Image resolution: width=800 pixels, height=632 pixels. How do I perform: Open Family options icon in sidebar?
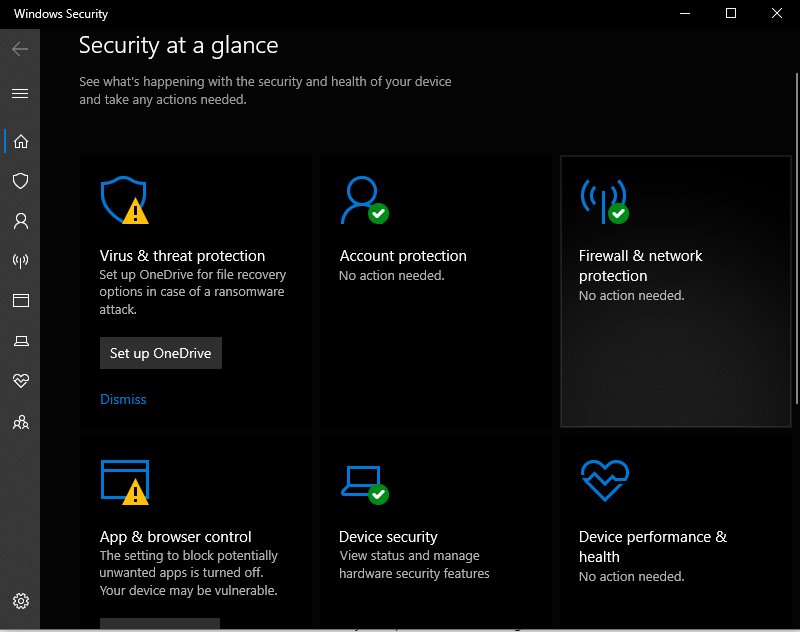tap(20, 422)
